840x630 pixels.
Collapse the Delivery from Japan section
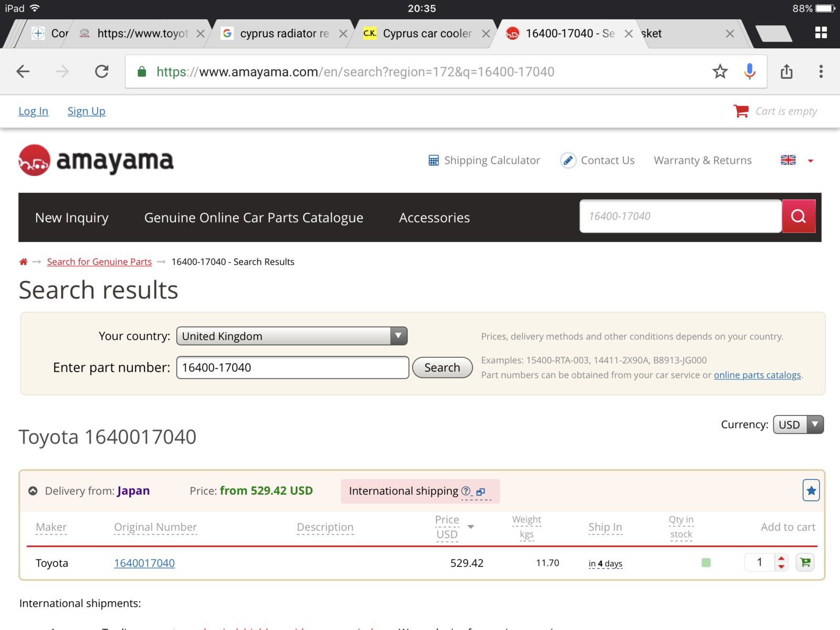[33, 491]
